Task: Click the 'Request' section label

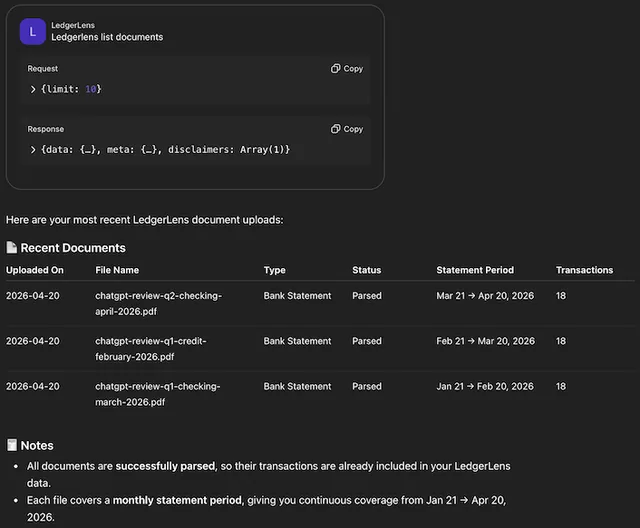Action: pyautogui.click(x=42, y=69)
